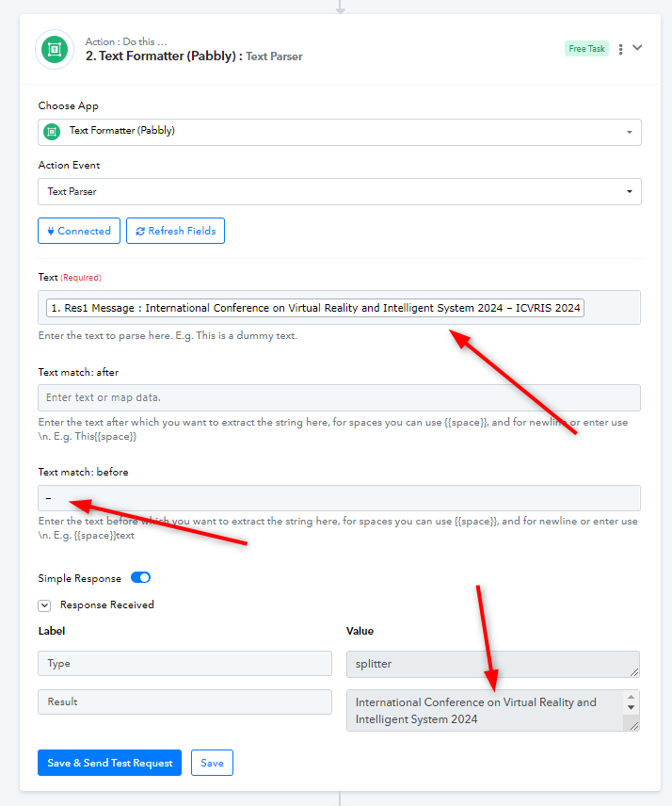672x806 pixels.
Task: Click the splitter value box resize handle
Action: 634,672
